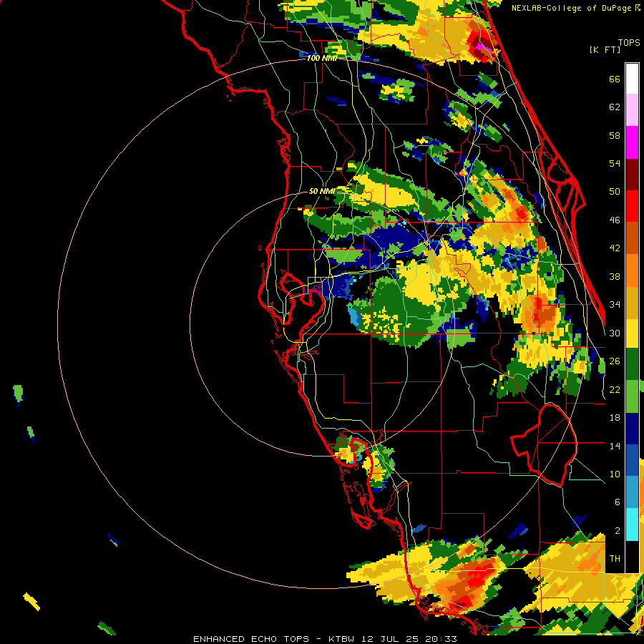Viewport: 644px width, 644px height.
Task: Click the light green legend swatch
Action: pos(632,396)
